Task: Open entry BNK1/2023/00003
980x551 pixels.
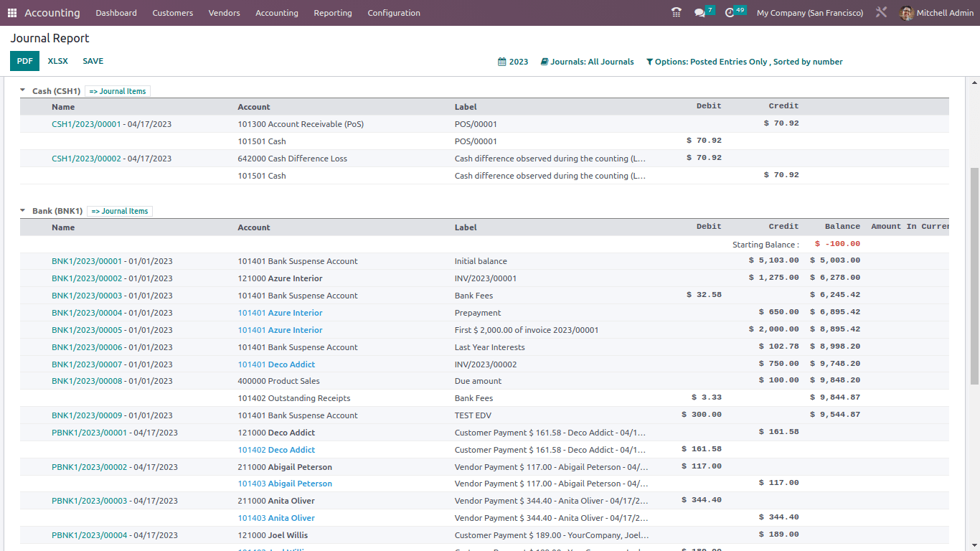Action: coord(87,296)
